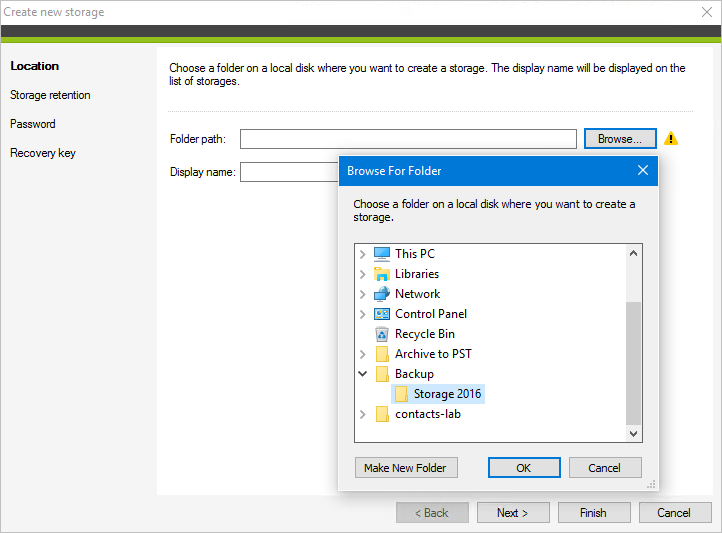Collapse the Backup folder node

point(363,374)
